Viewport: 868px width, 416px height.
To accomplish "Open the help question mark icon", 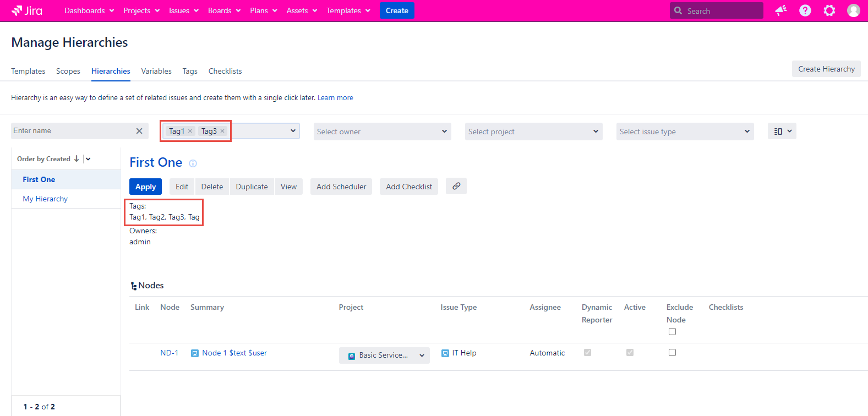I will [x=805, y=10].
